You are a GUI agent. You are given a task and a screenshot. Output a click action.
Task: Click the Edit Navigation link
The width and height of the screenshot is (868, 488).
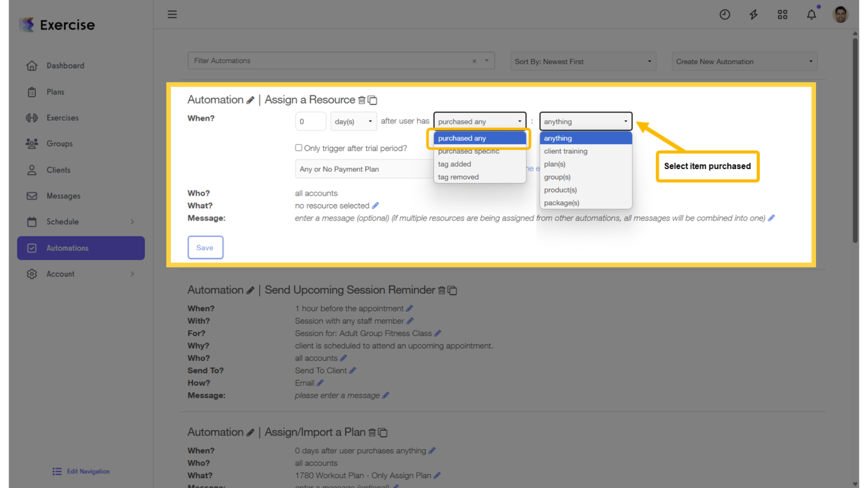coord(81,471)
